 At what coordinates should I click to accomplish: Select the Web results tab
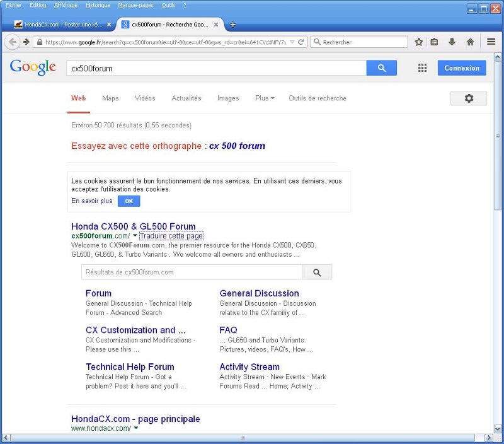tap(78, 98)
